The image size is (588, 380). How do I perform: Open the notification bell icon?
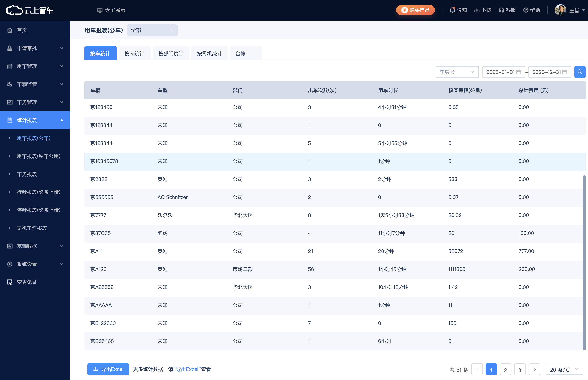pyautogui.click(x=452, y=10)
